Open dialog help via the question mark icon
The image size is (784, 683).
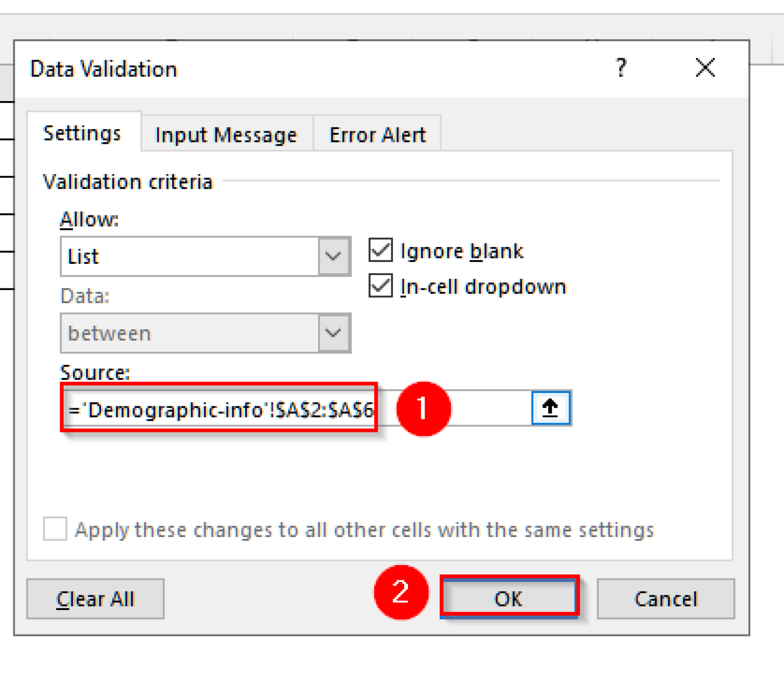(x=621, y=68)
